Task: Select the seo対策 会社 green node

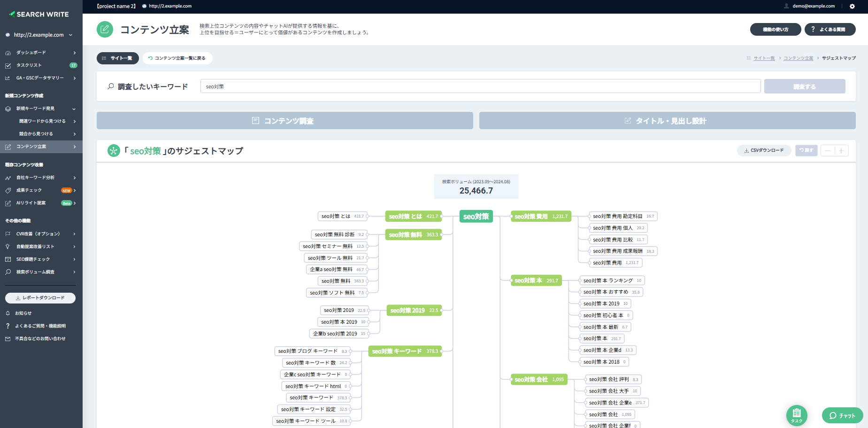Action: 539,379
